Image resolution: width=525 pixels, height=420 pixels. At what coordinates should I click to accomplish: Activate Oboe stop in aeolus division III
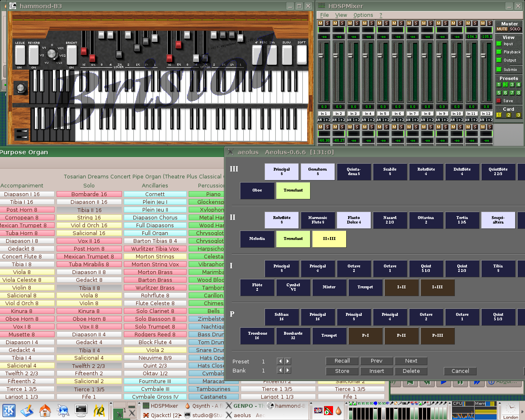pos(257,190)
